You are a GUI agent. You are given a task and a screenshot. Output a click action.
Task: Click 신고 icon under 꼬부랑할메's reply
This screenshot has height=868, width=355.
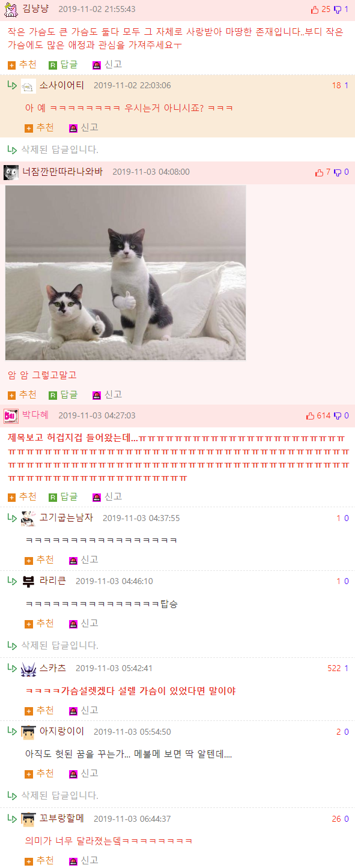(73, 861)
